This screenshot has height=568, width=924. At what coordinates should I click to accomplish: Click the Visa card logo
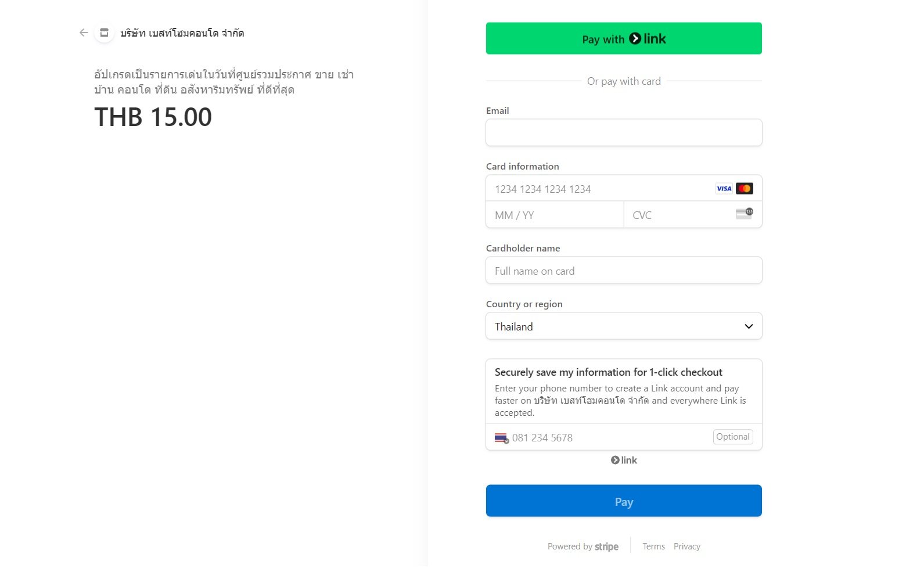[x=724, y=189]
